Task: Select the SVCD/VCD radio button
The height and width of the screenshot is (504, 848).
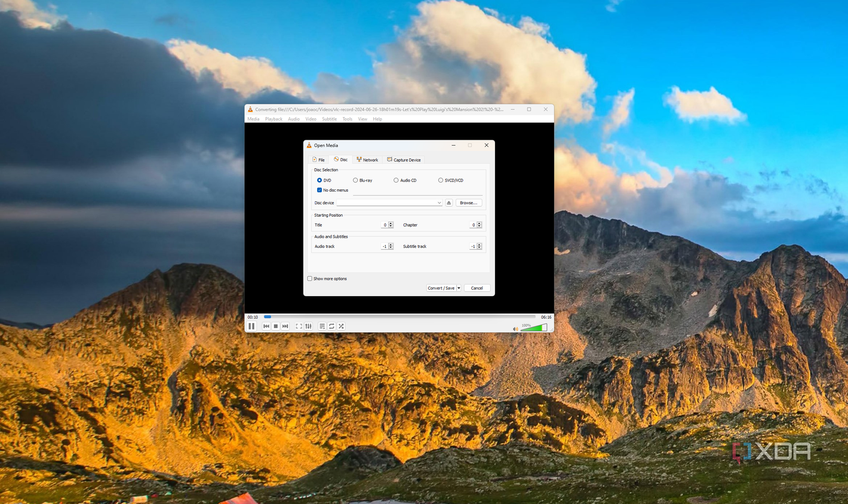Action: 441,180
